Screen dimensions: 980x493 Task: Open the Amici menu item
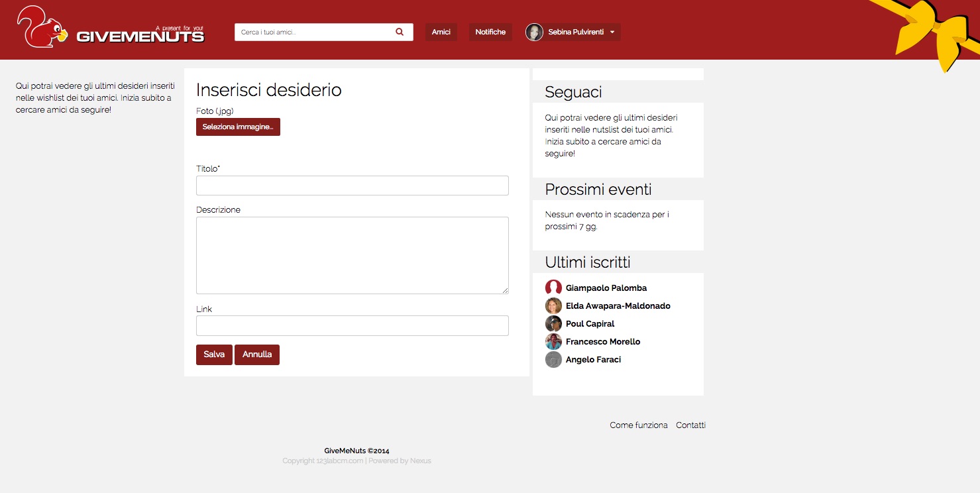point(441,32)
